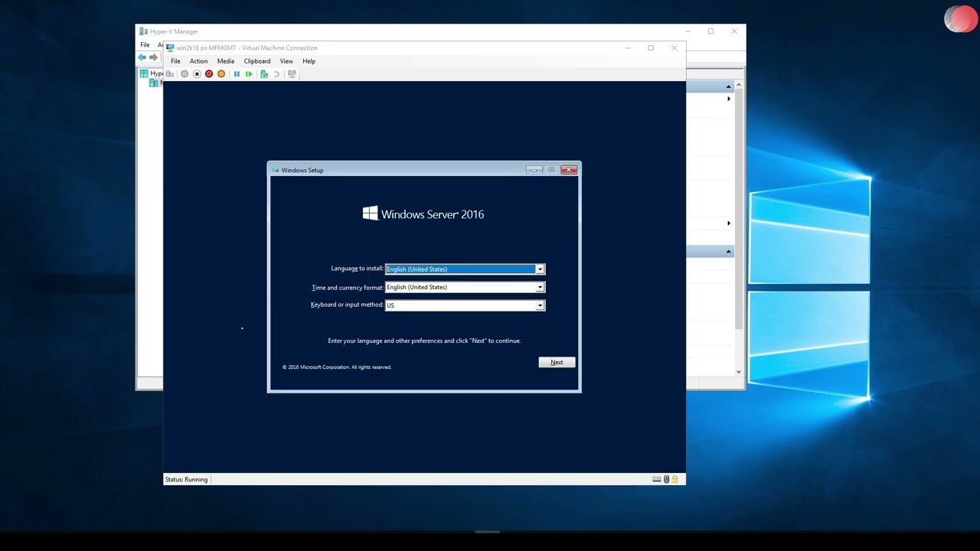The image size is (980, 551).
Task: Open File menu of Hyper-V Manager window
Action: point(145,45)
